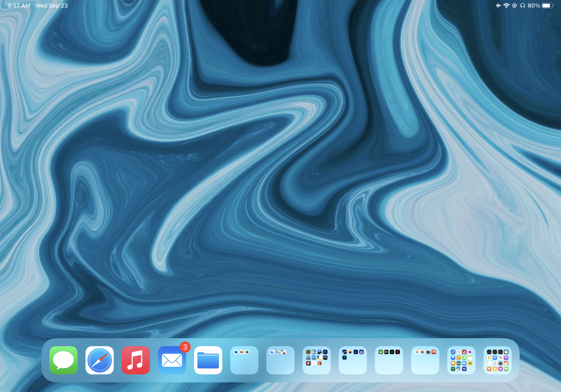Open productivity folder with Keynote and Dropbox
561x392 pixels.
(461, 360)
